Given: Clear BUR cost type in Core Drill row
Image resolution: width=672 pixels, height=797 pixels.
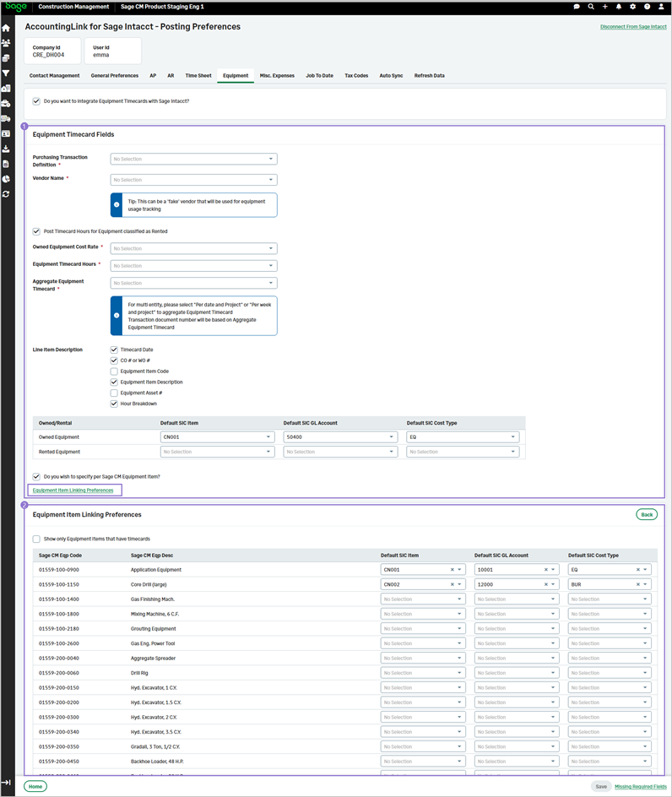Looking at the screenshot, I should point(638,584).
